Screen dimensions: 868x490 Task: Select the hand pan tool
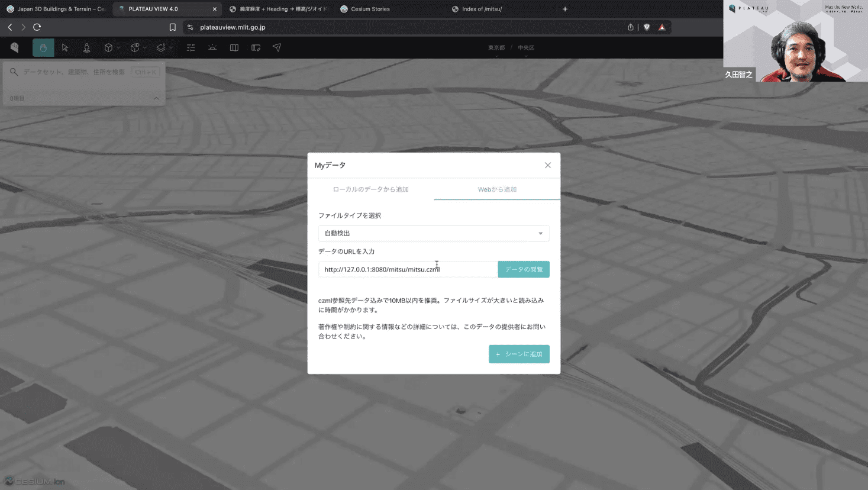pyautogui.click(x=43, y=48)
